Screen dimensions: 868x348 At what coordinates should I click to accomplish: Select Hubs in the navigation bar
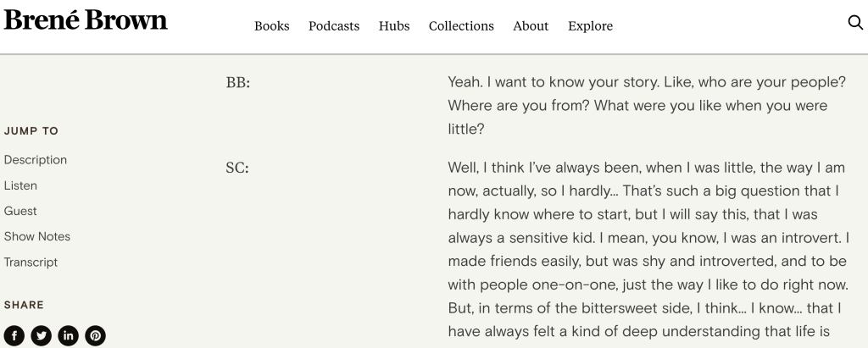tap(394, 26)
